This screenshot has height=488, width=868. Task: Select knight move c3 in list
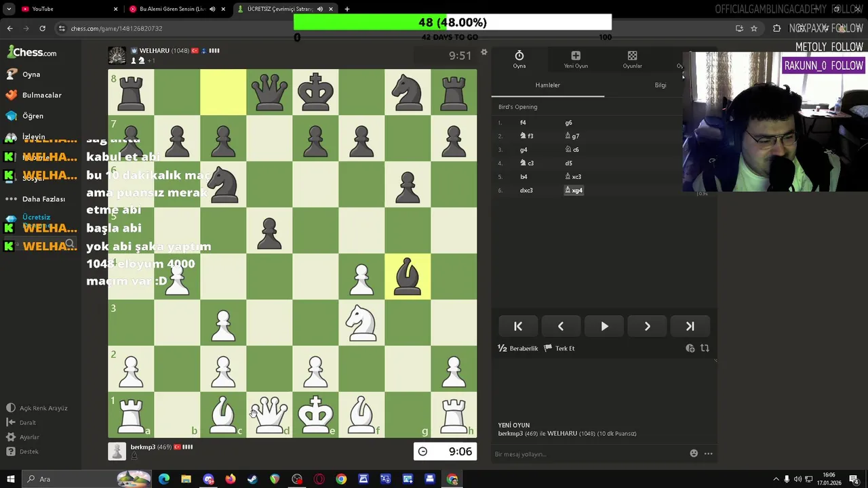coord(526,163)
